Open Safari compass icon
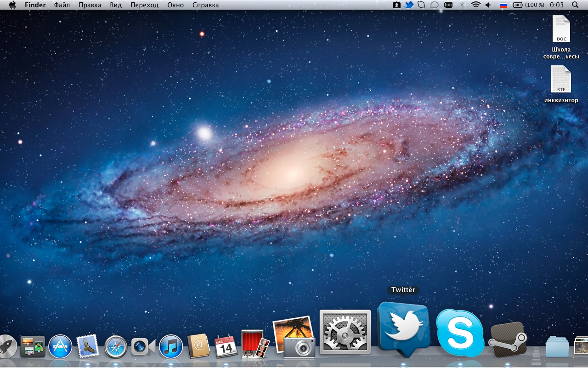588x368 pixels. tap(115, 347)
